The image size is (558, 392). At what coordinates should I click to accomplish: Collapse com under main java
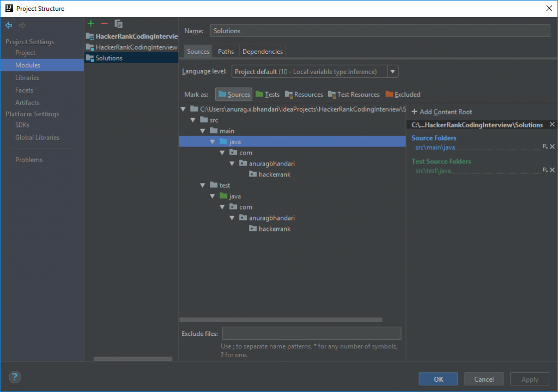222,152
